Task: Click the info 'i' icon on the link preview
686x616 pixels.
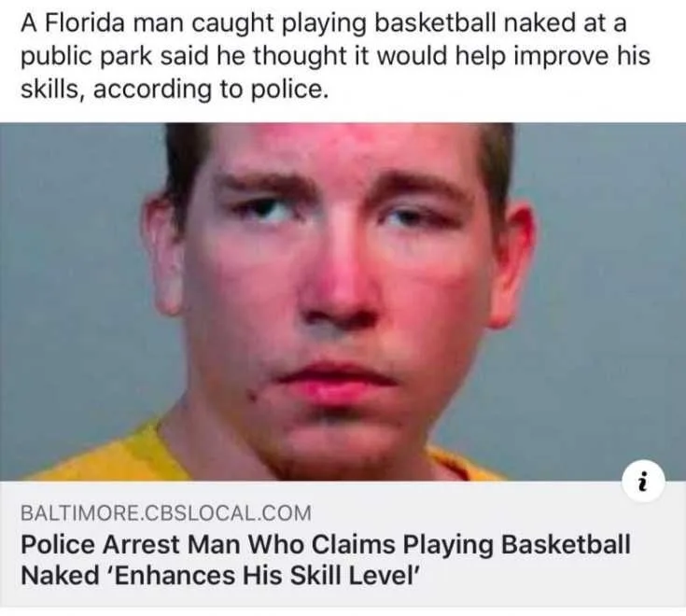Action: coord(644,482)
